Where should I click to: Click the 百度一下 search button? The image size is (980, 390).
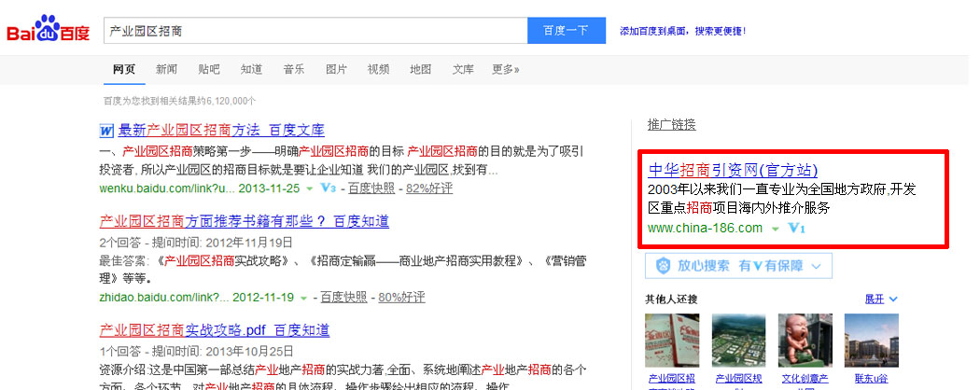(x=567, y=30)
